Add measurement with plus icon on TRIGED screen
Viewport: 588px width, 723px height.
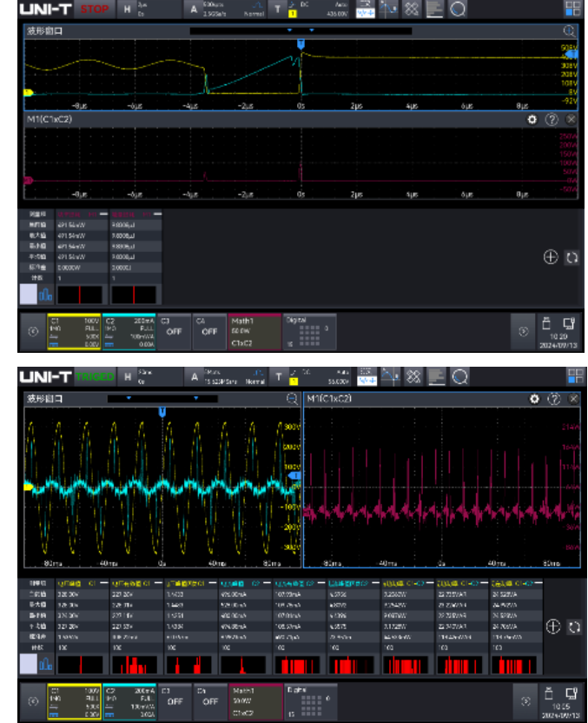point(551,626)
